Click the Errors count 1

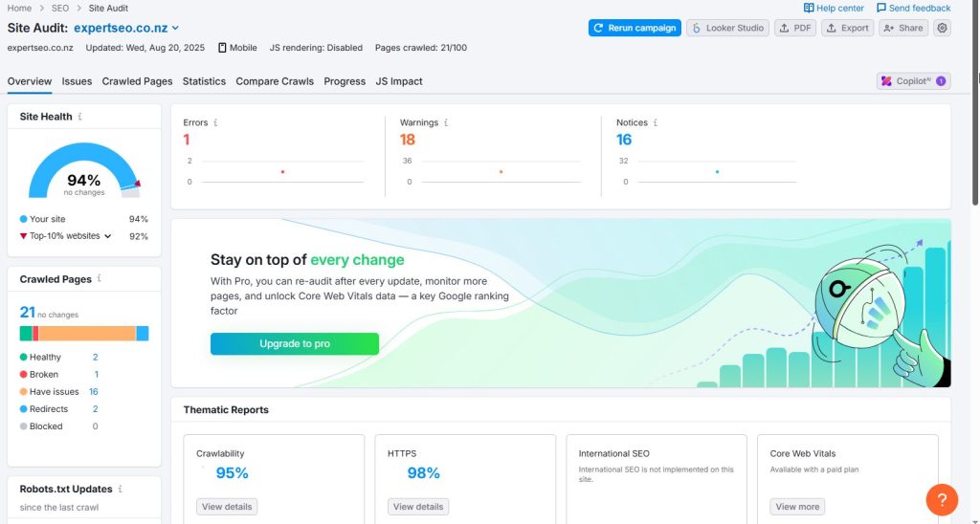coord(187,140)
